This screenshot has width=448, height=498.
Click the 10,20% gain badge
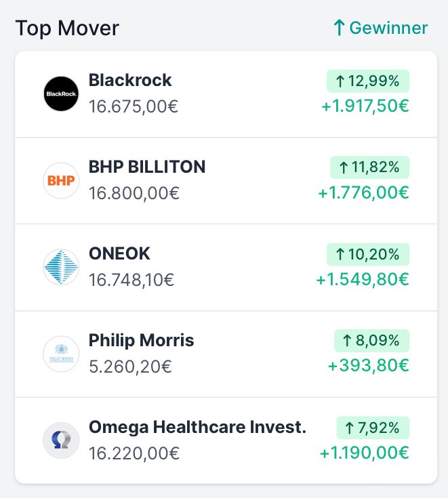tap(368, 254)
